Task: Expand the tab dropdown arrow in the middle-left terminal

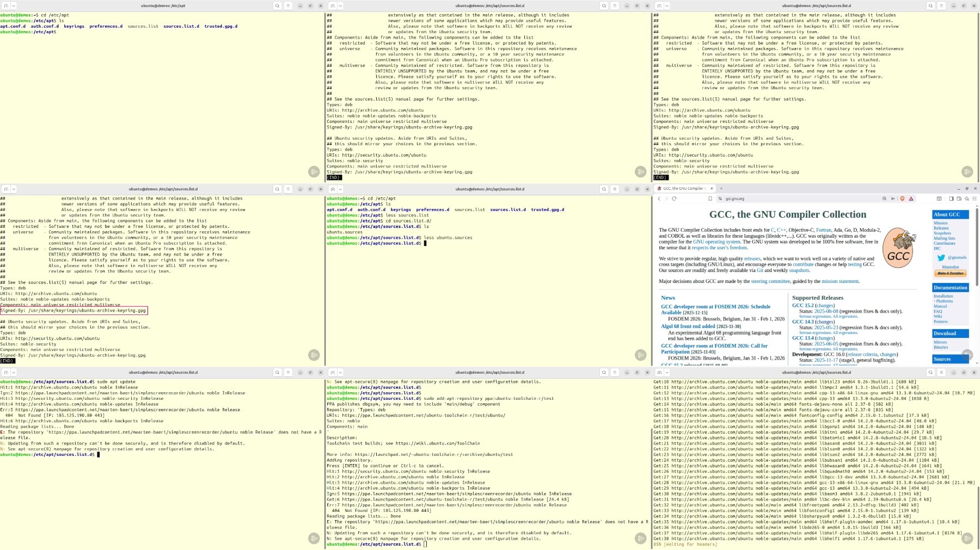Action: click(14, 189)
